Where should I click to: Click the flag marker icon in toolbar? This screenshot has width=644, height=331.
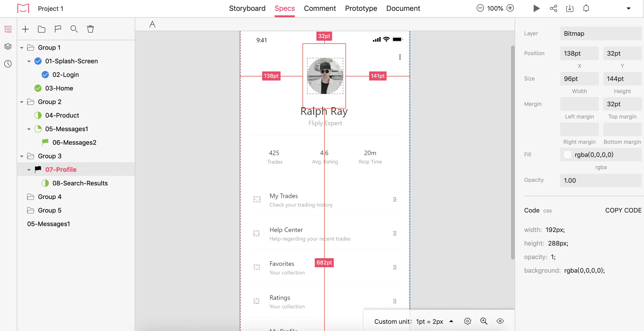click(58, 29)
